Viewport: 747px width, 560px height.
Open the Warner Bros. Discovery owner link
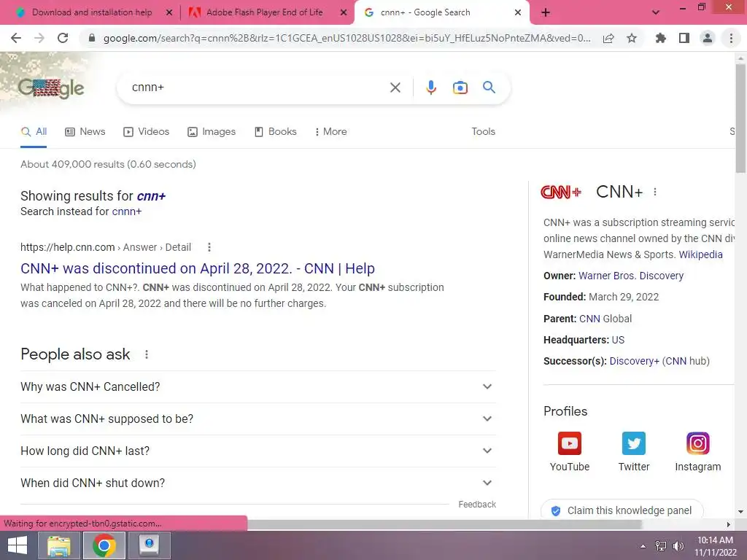point(631,276)
